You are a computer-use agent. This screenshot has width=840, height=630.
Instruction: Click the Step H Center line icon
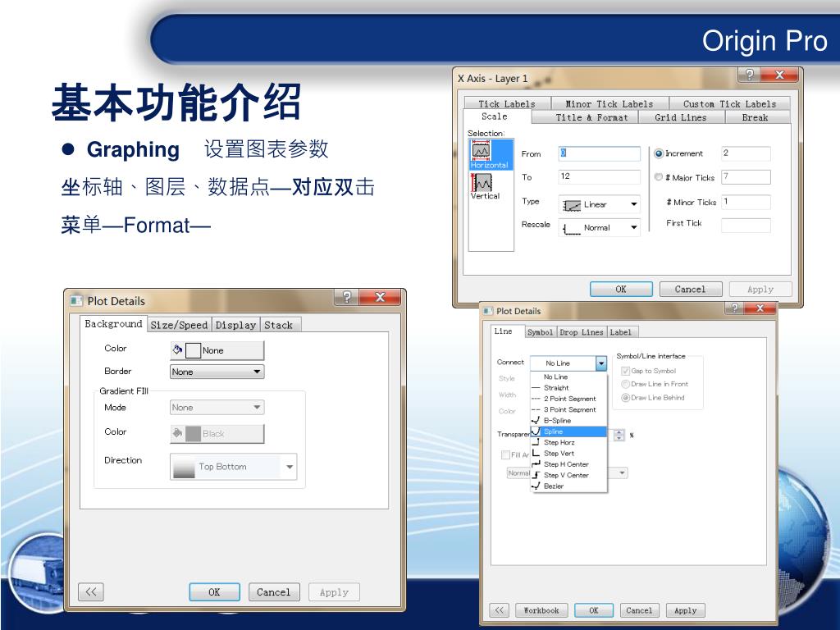pyautogui.click(x=536, y=464)
